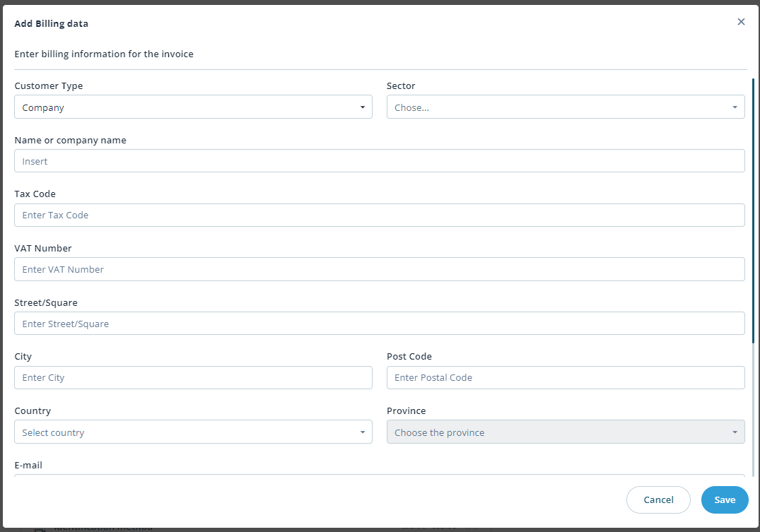The image size is (760, 532).
Task: Click the 'Enter billing information for the invoice' text
Action: [104, 54]
